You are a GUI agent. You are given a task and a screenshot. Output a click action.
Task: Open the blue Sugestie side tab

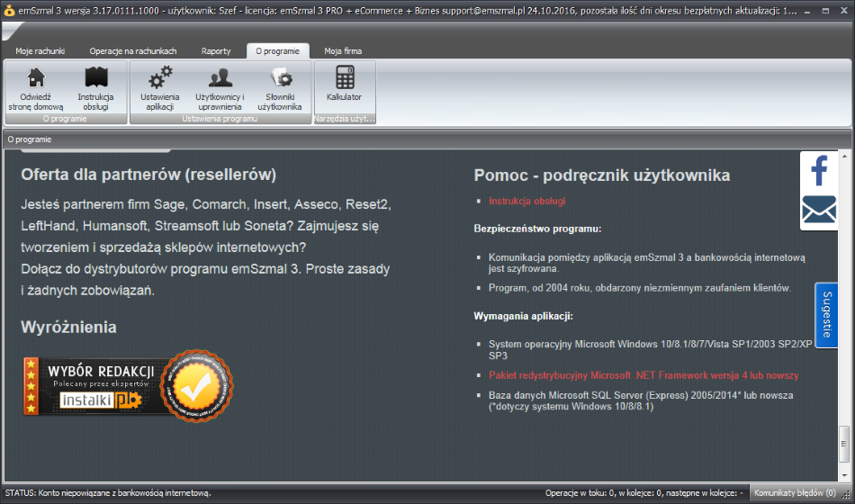click(826, 315)
